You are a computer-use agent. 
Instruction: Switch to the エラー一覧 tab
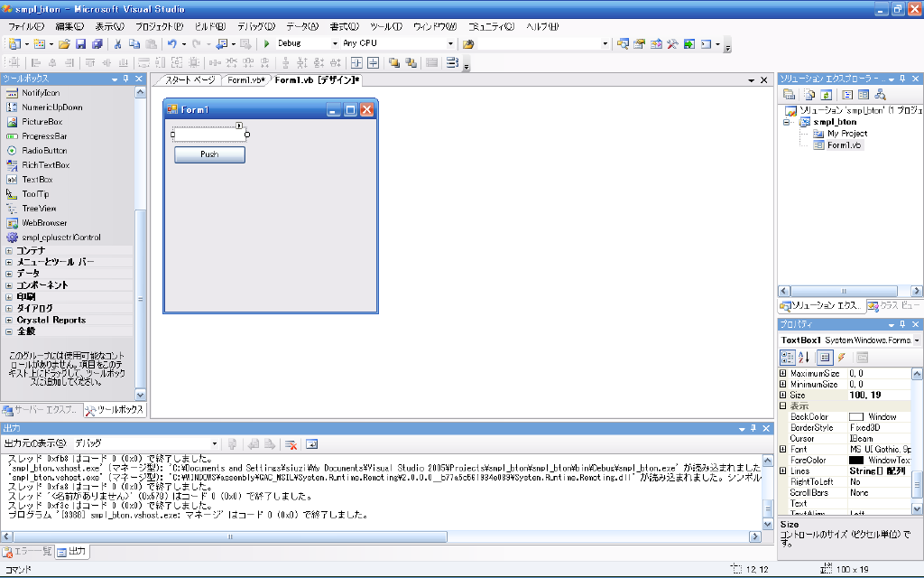(x=28, y=552)
